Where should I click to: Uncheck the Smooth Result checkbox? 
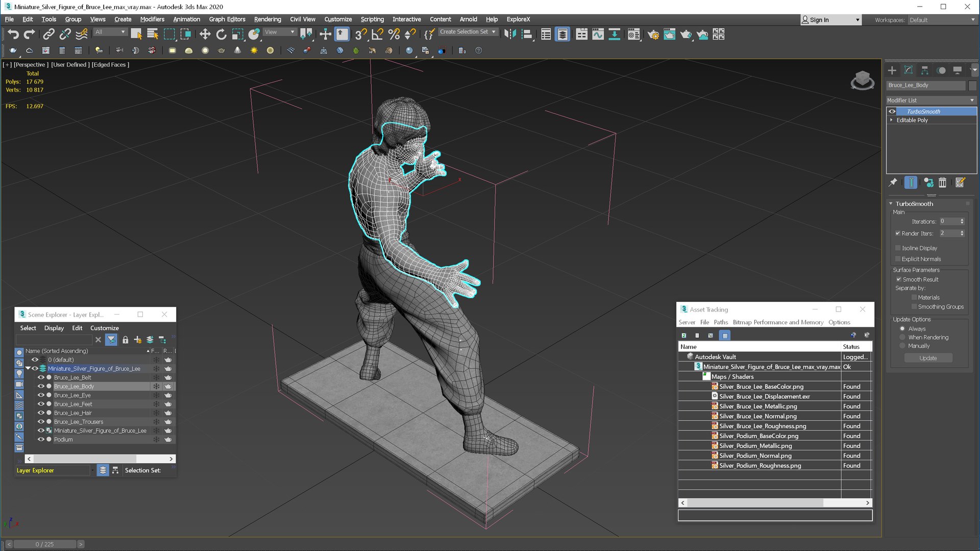click(x=898, y=279)
